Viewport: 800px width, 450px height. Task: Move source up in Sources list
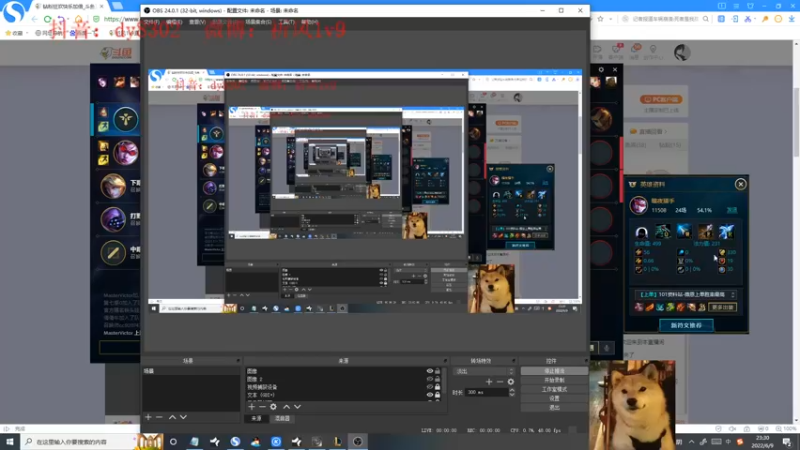click(x=286, y=407)
